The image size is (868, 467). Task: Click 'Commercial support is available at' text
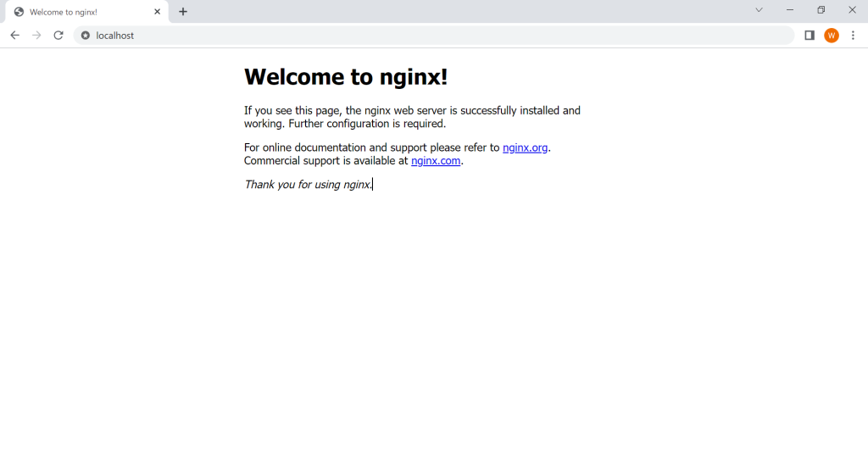[326, 161]
